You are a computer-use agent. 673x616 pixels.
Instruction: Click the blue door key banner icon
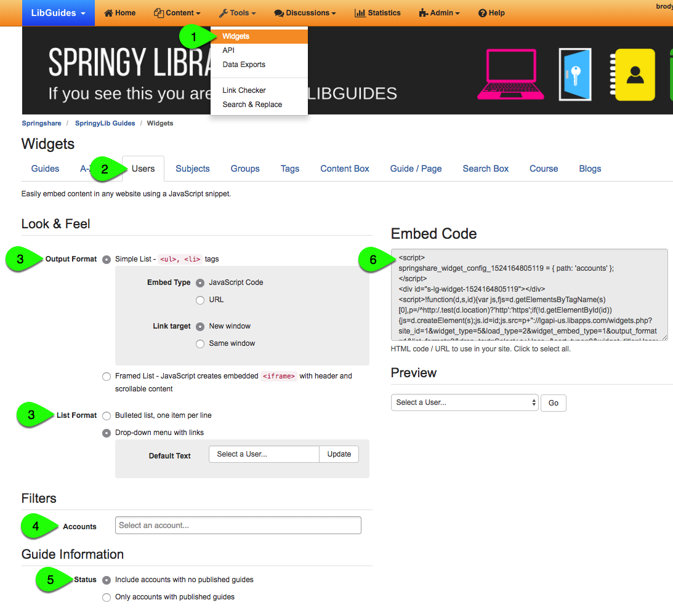[575, 74]
